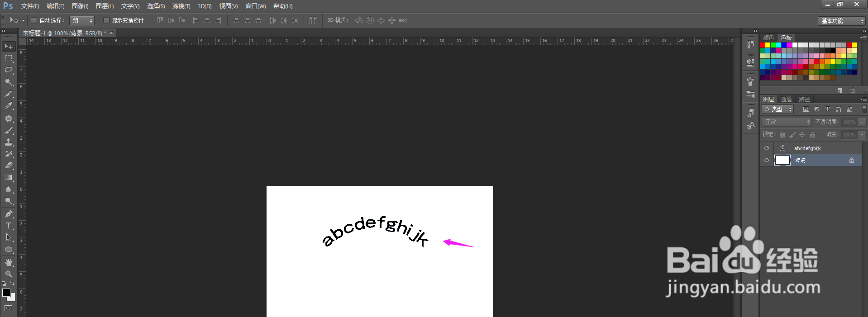Pick the blue swatch in top row
Screen dimensions: 868x317
coord(784,45)
